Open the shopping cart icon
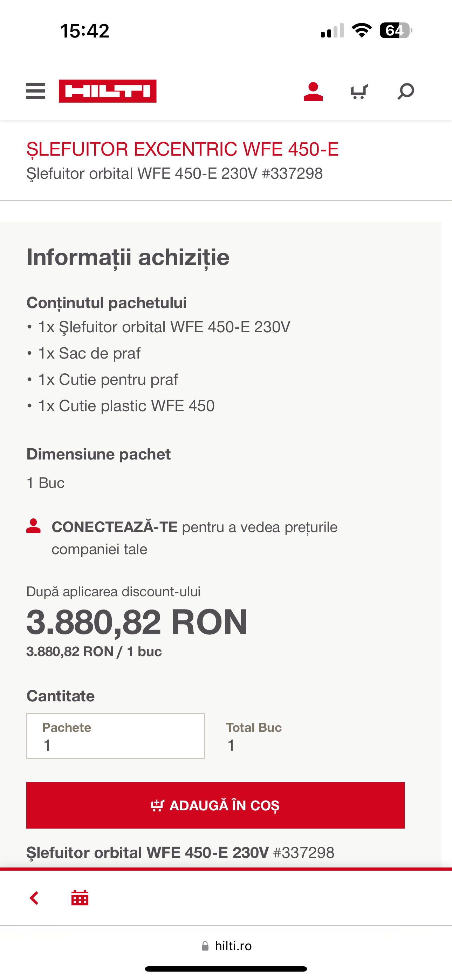The width and height of the screenshot is (452, 980). click(359, 91)
